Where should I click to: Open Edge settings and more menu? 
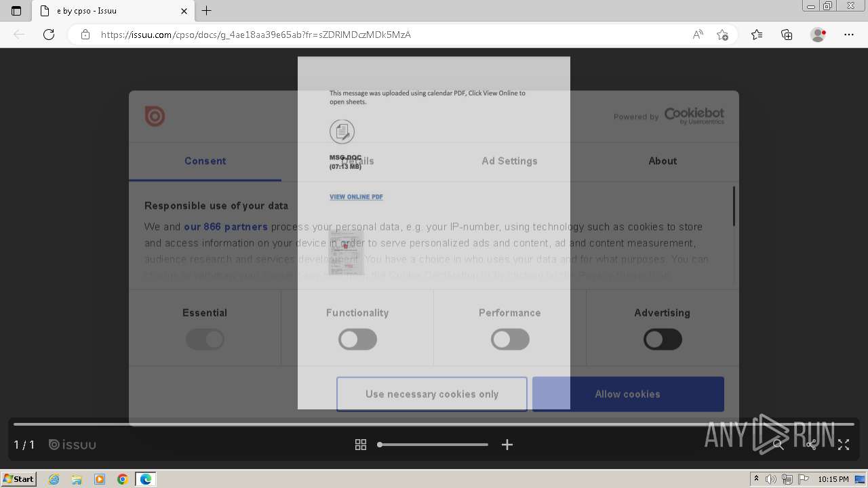[849, 35]
